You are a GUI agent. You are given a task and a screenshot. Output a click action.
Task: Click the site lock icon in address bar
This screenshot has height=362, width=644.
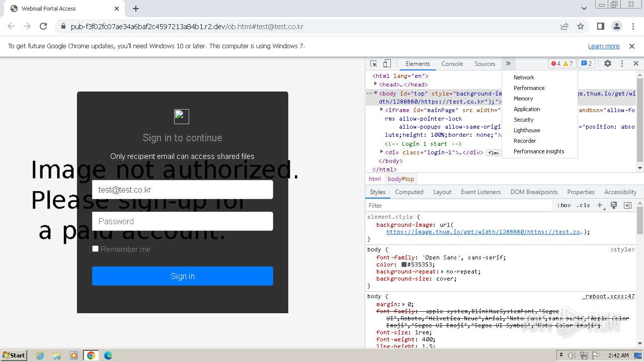pyautogui.click(x=63, y=26)
